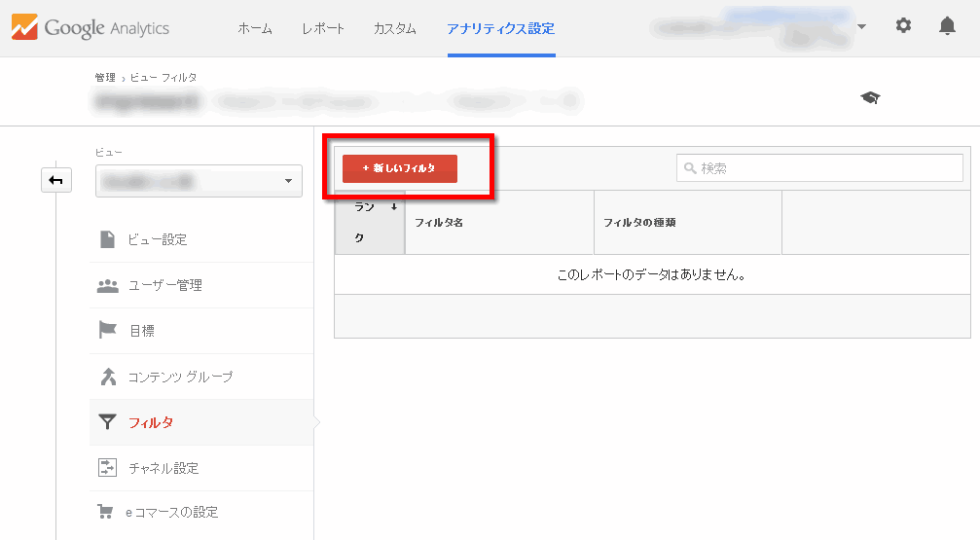This screenshot has height=540, width=980.
Task: Click the 目標 flag icon
Action: click(x=107, y=331)
